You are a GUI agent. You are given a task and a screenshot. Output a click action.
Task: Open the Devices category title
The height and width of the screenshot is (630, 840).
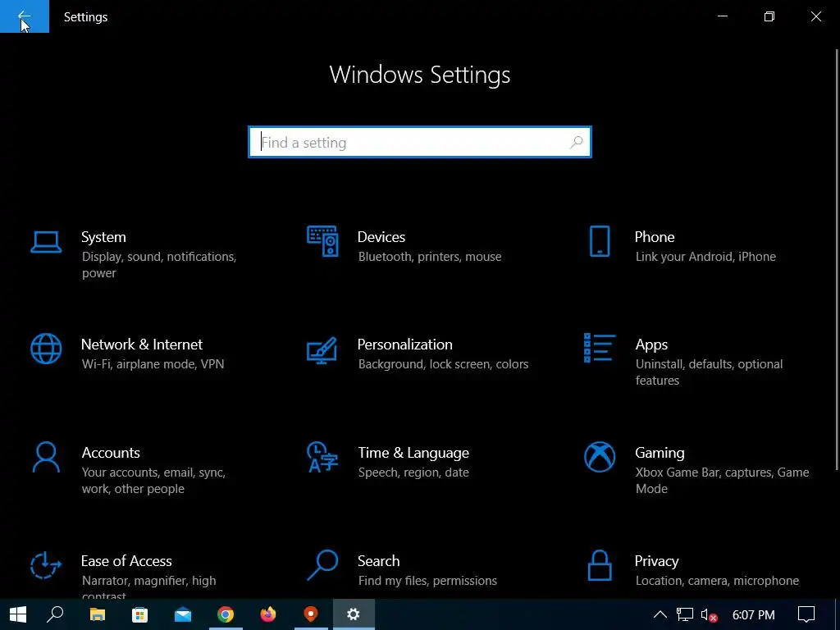(x=381, y=237)
